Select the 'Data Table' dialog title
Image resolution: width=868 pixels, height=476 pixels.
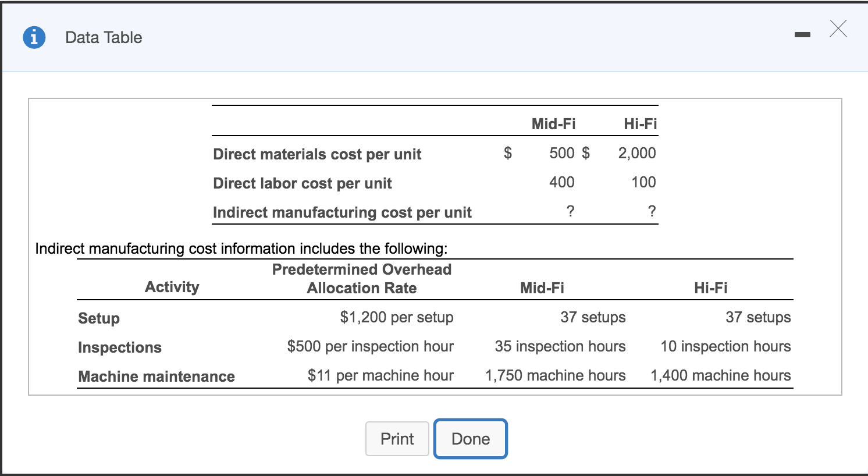tap(104, 37)
